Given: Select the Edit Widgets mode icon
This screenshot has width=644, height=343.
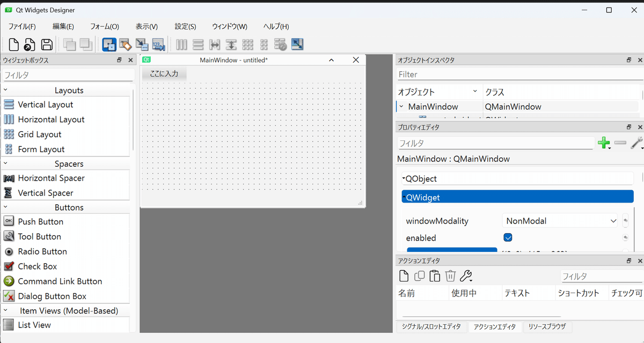Looking at the screenshot, I should pyautogui.click(x=109, y=44).
